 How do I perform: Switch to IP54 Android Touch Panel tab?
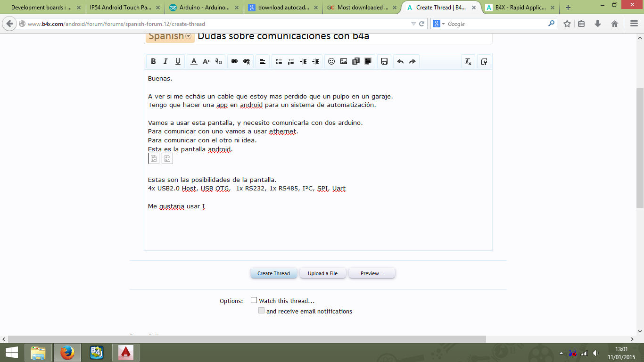coord(124,8)
